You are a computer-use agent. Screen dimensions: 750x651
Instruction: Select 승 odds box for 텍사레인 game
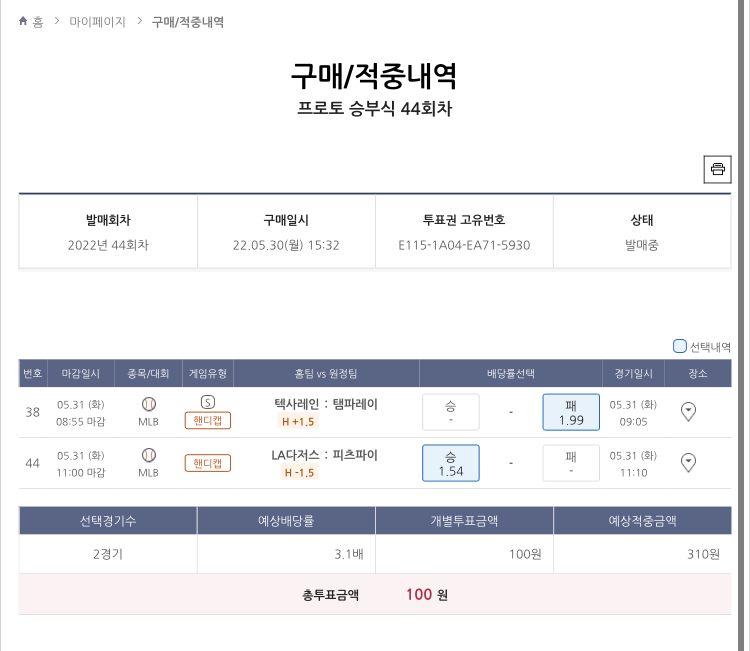pyautogui.click(x=451, y=412)
